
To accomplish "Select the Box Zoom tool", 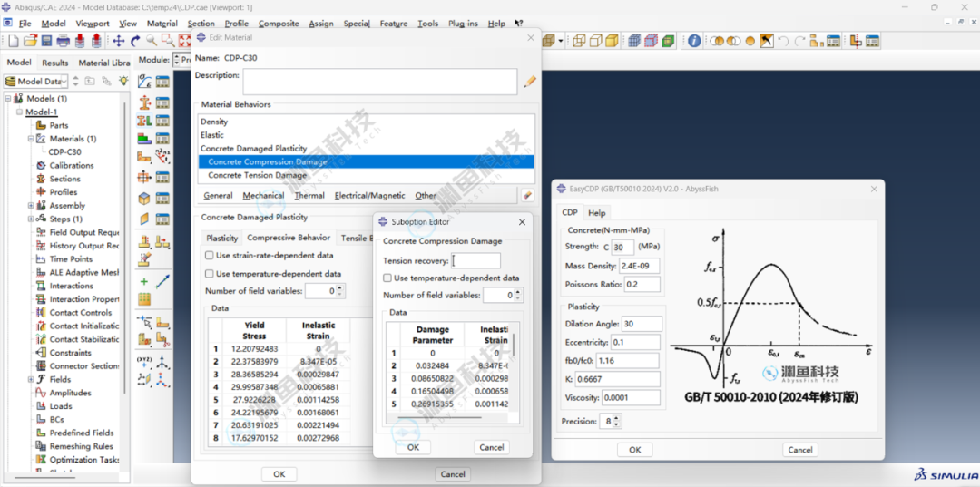I will (x=168, y=41).
